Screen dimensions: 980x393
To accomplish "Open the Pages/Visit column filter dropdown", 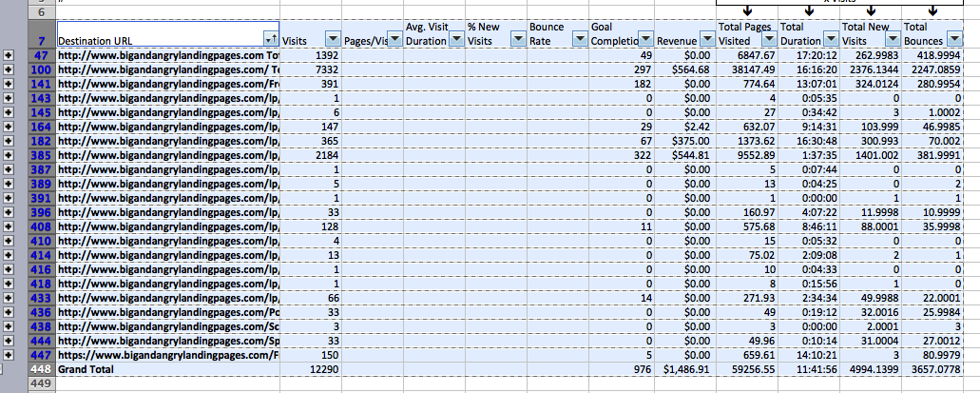I will [x=396, y=40].
